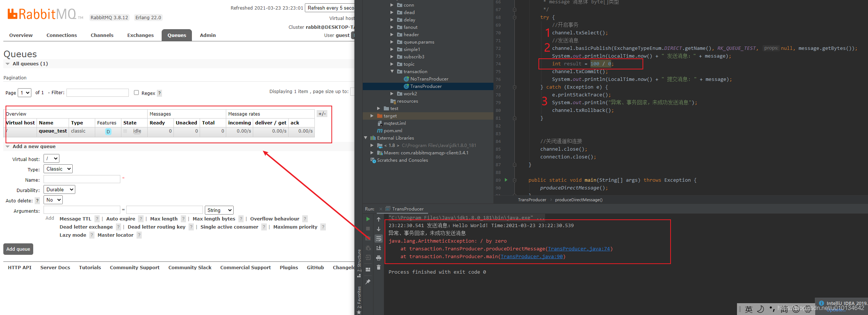Close the TransProducer run tab with X
Image resolution: width=868 pixels, height=315 pixels.
tap(381, 209)
